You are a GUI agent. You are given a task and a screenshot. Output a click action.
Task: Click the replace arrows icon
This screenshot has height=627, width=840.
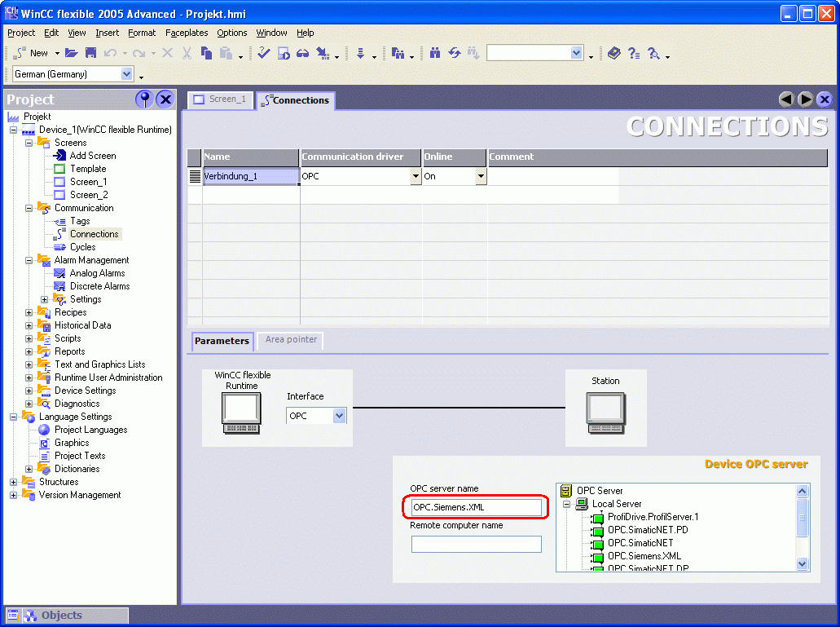[455, 53]
